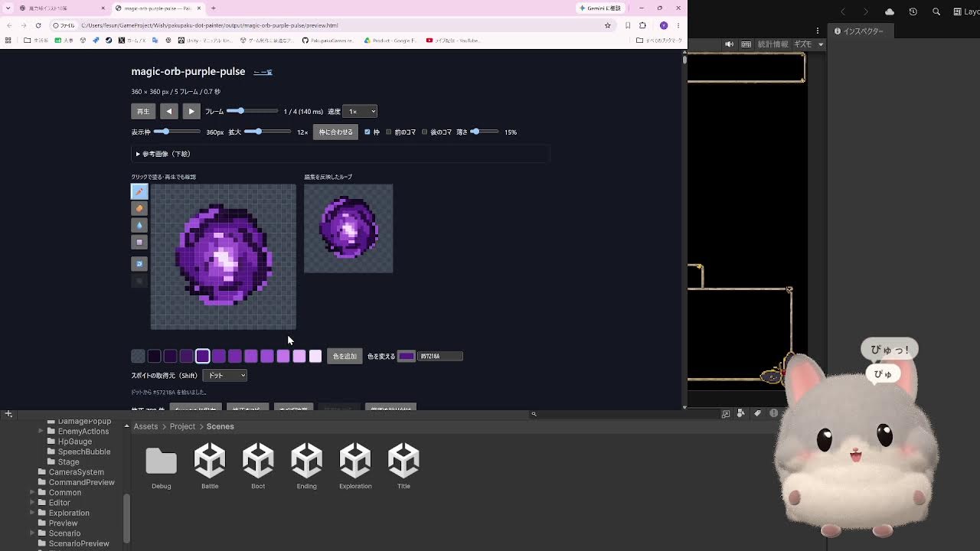Bookmark this page with star icon
The image size is (980, 551).
coord(608,25)
